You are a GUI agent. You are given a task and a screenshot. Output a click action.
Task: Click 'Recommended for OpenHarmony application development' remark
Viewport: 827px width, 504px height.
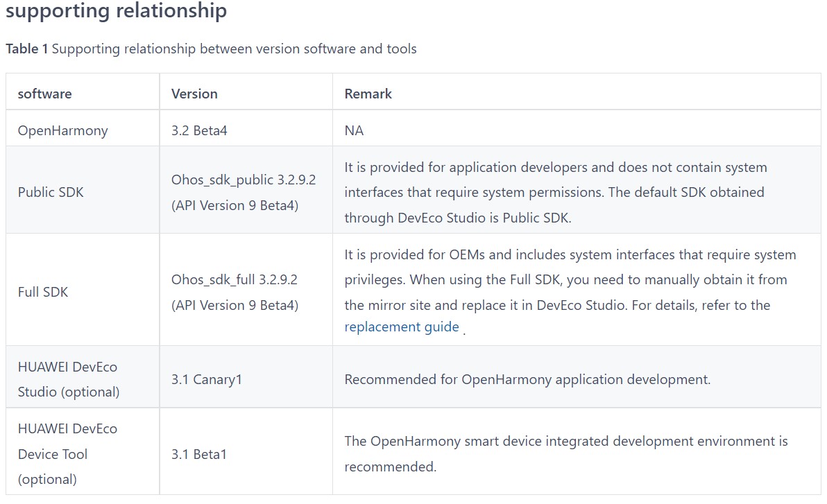tap(527, 380)
